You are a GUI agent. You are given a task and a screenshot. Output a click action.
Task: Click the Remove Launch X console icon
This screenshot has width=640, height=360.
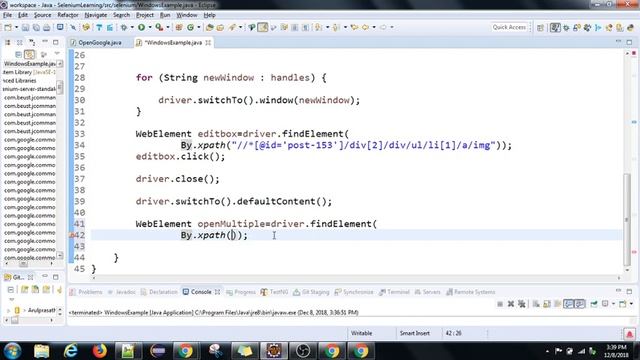pos(511,304)
